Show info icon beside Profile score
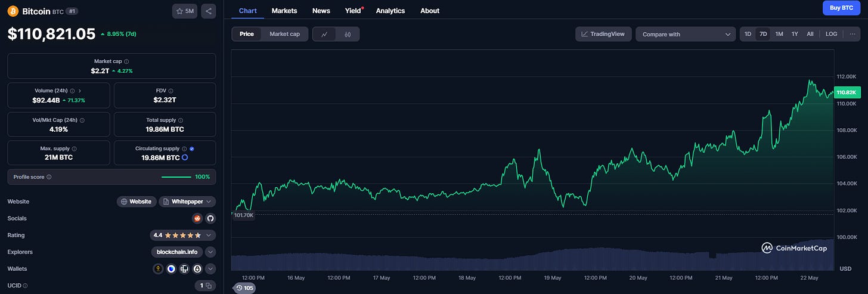This screenshot has width=868, height=294. point(49,177)
